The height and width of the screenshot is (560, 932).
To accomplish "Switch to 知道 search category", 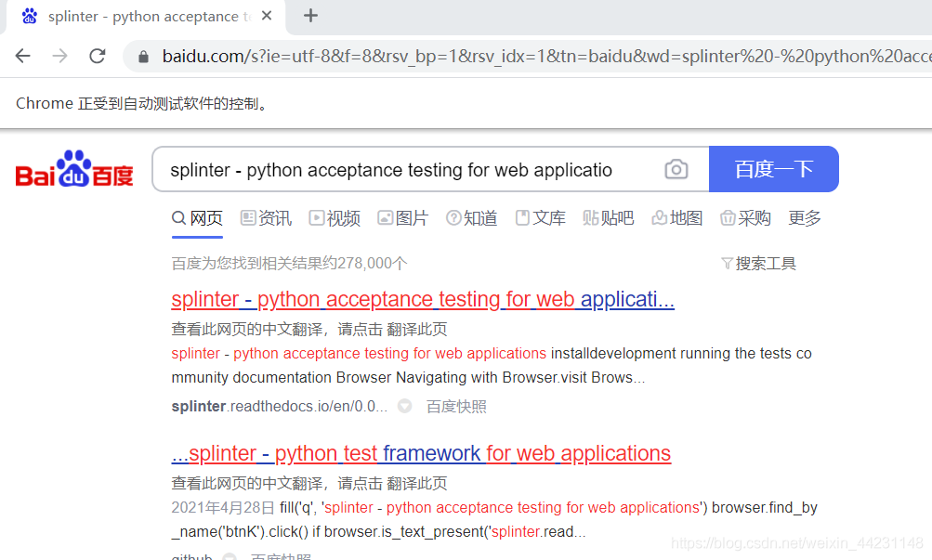I will pos(471,217).
